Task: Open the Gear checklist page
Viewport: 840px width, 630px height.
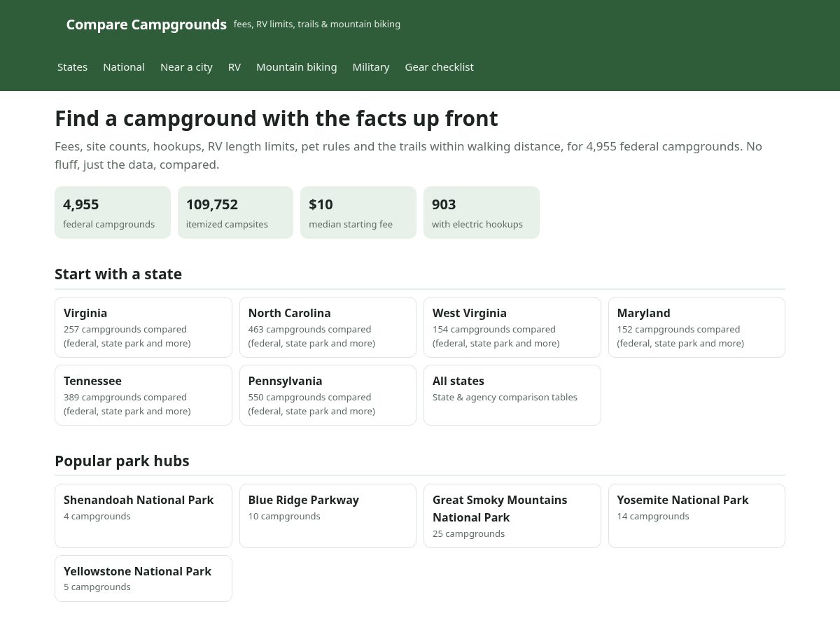Action: pos(440,67)
